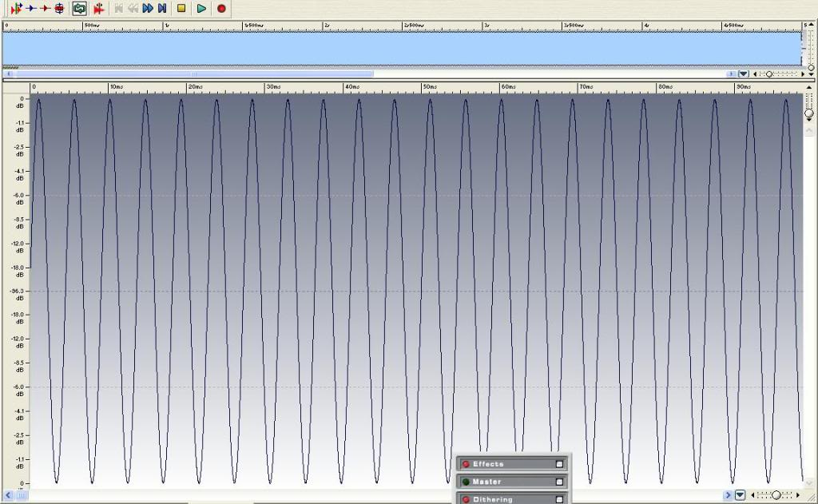Click the overview vertical zoom slider knob
Screen dimensions: 818x504
(812, 68)
